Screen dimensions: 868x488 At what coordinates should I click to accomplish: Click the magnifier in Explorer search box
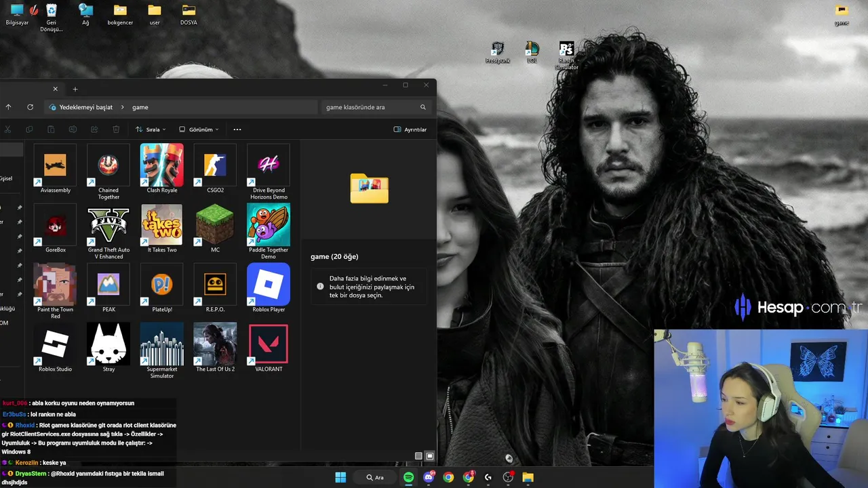point(423,107)
